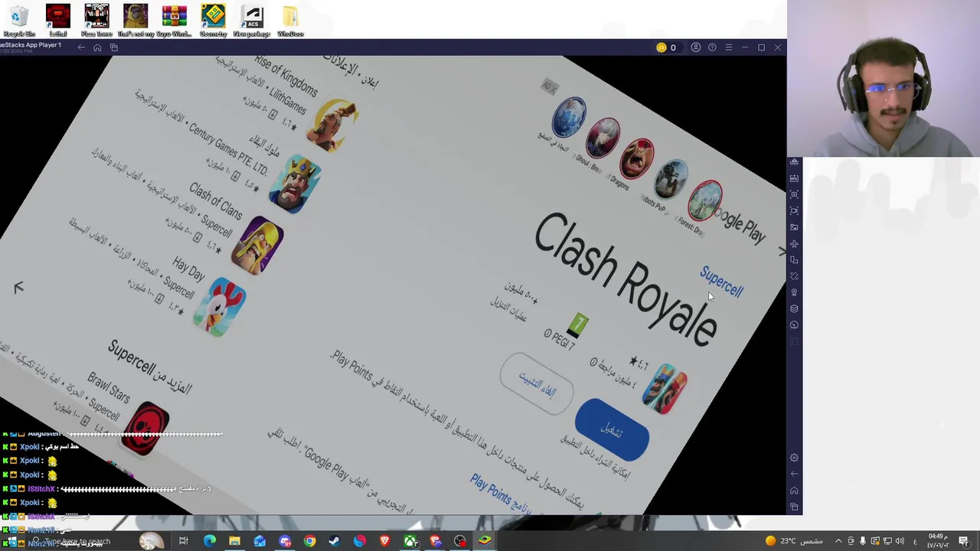Screen dimensions: 980x551
Task: Switch to BlueStacks in the taskbar
Action: (x=485, y=541)
